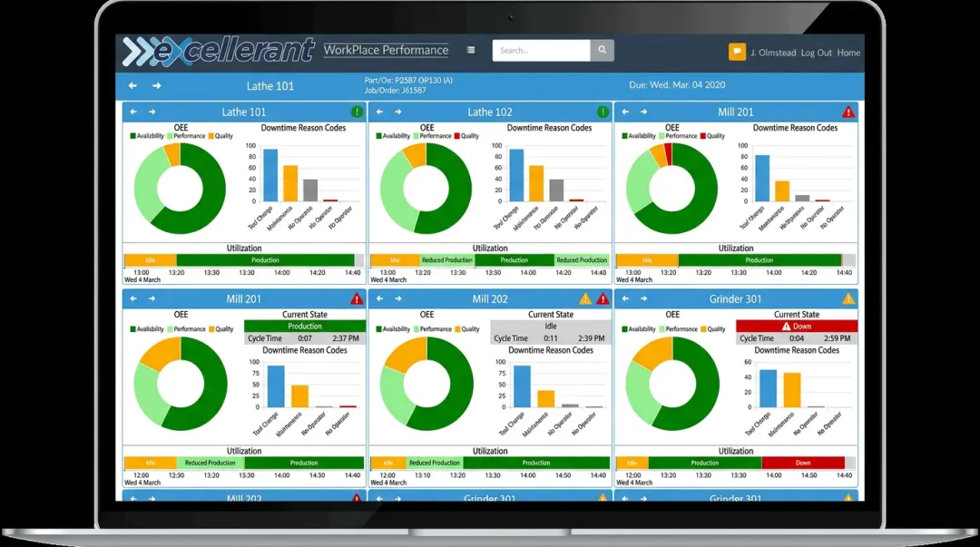Click Lathe 102 panel title

[x=490, y=112]
